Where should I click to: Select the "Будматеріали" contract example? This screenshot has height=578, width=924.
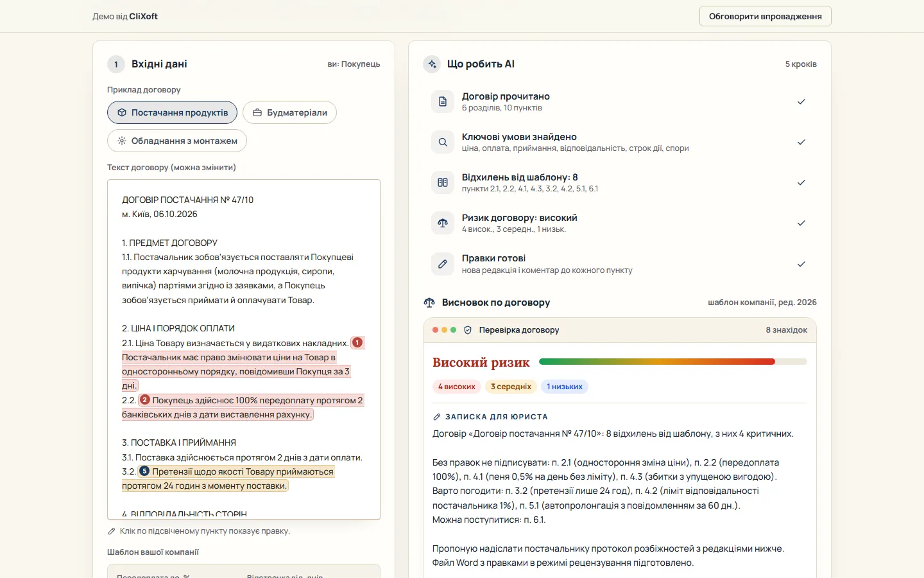289,112
